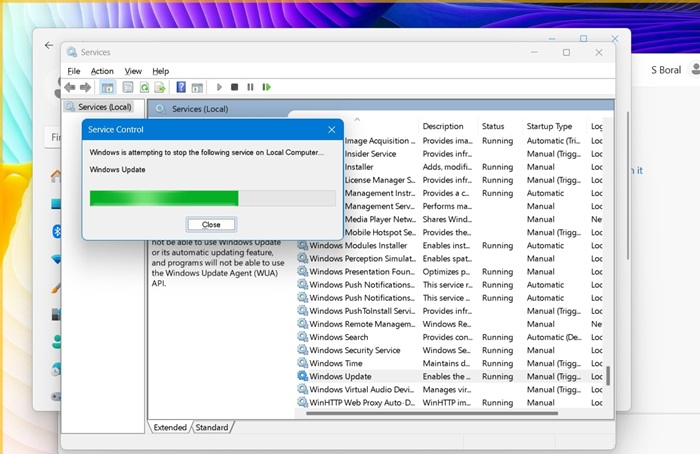Open the Help menu
This screenshot has width=700, height=454.
(161, 71)
